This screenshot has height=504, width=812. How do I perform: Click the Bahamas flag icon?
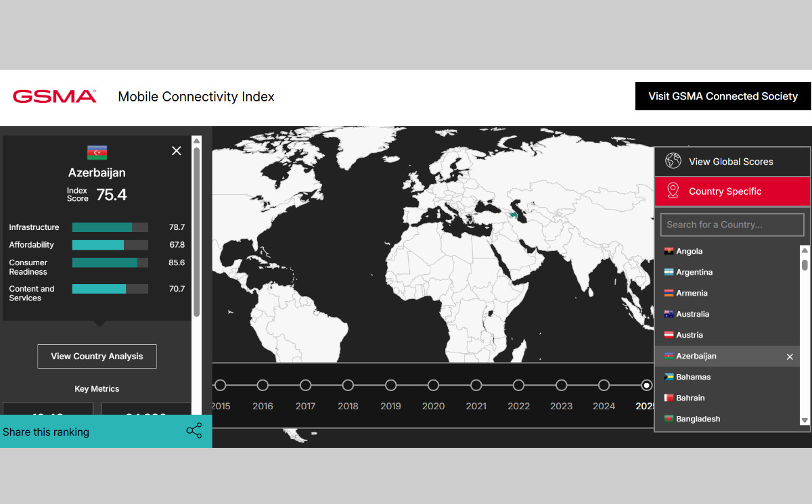669,377
